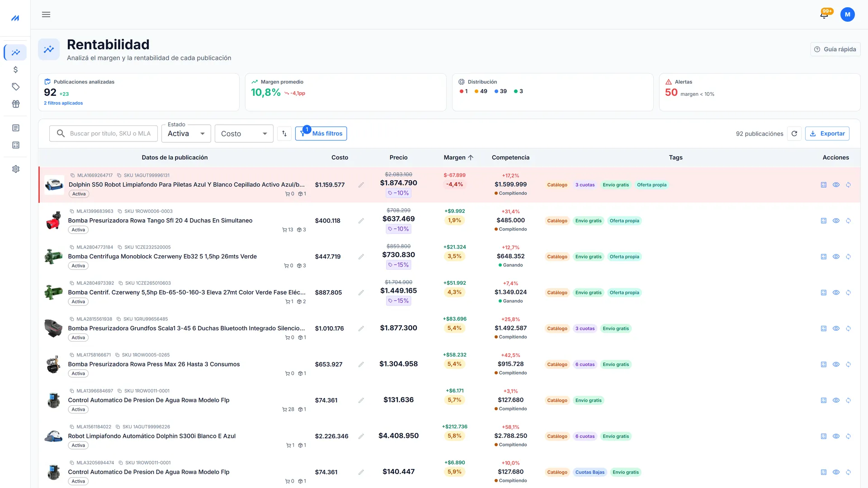
Task: Select the Rentabilidad chart sidebar item
Action: click(16, 52)
